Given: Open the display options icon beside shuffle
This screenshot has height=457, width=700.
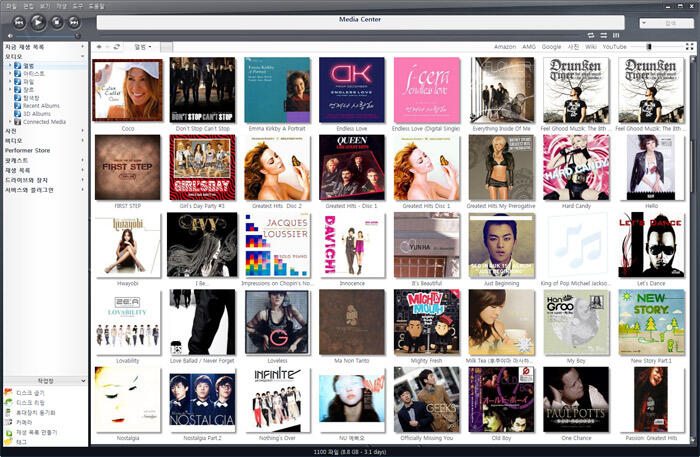Looking at the screenshot, I should 616,35.
